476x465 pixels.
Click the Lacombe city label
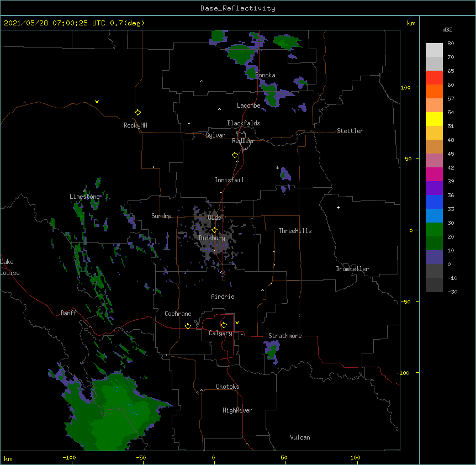248,105
